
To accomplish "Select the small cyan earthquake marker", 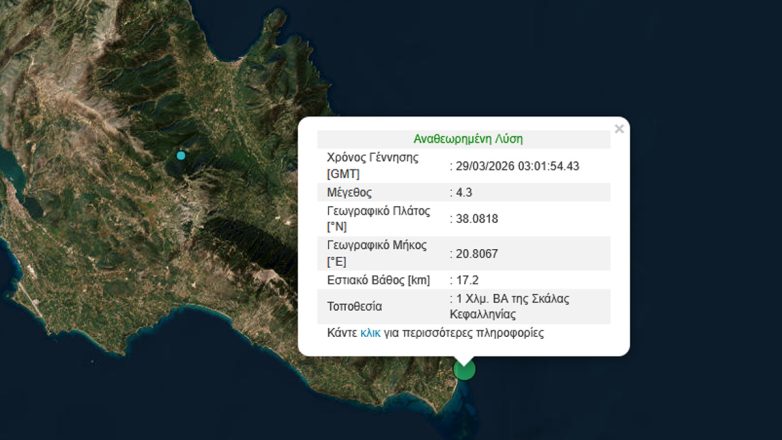I will click(181, 155).
